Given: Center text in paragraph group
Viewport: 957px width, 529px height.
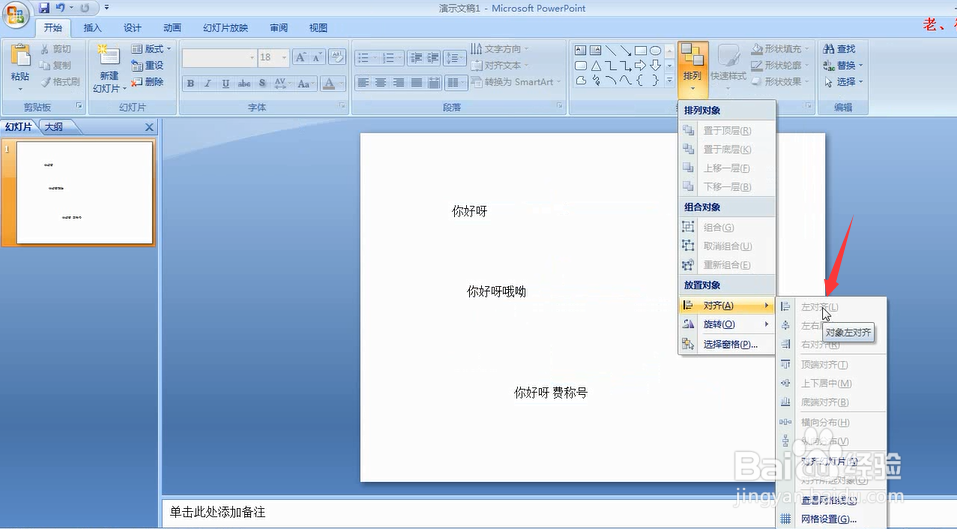Looking at the screenshot, I should pos(381,82).
